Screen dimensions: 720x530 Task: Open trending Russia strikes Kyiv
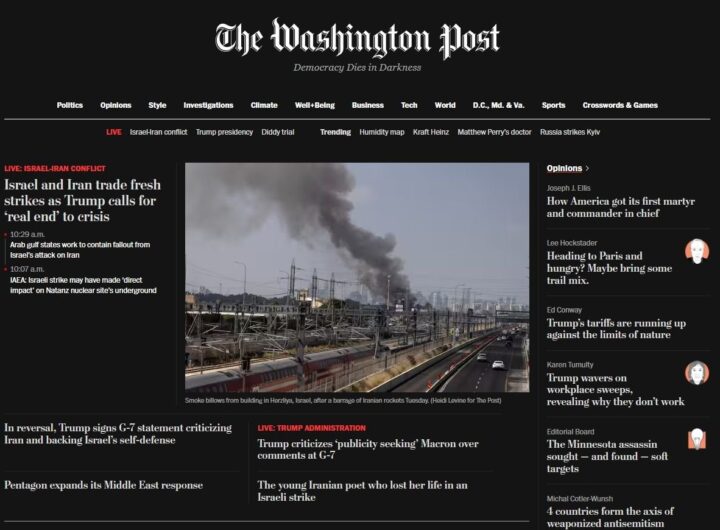(570, 132)
